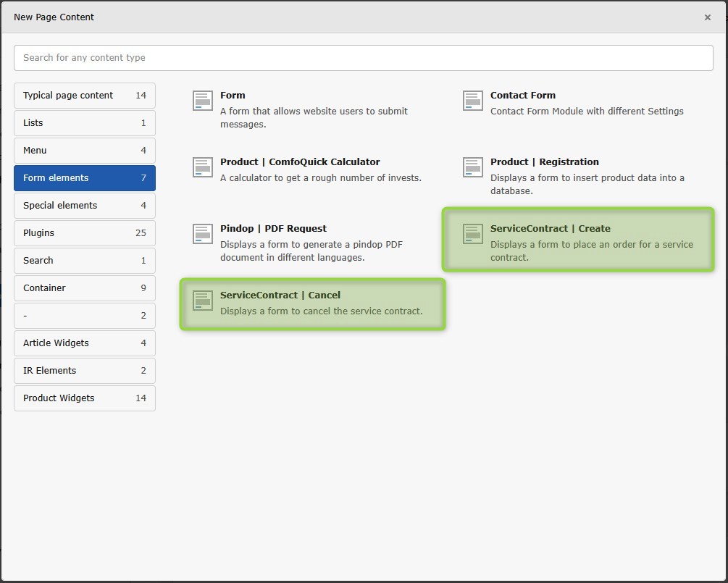Close the New Page Content dialog
The image size is (728, 583).
[x=708, y=17]
